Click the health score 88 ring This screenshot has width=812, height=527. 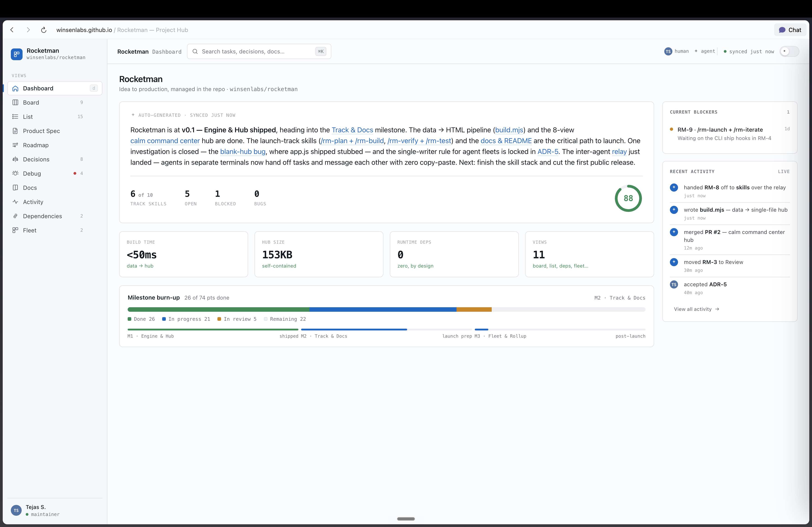click(628, 198)
